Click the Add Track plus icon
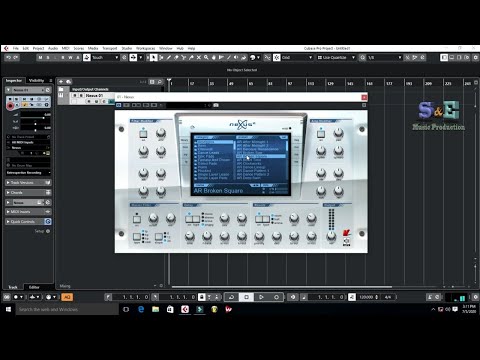 61,81
